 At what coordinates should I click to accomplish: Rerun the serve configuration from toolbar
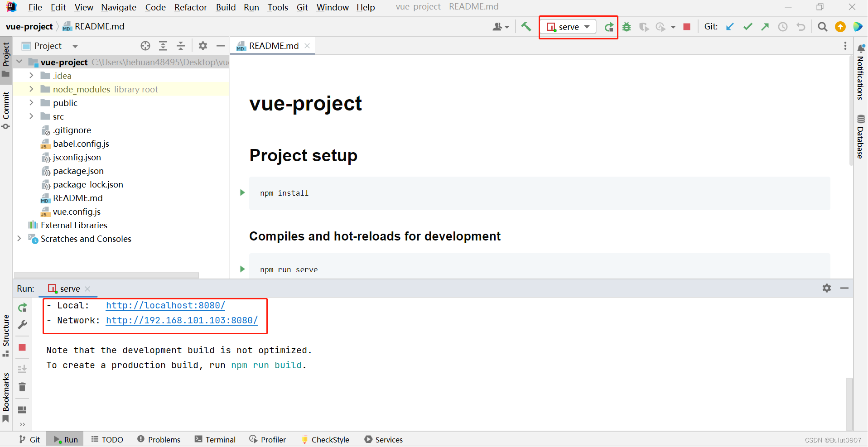(609, 27)
